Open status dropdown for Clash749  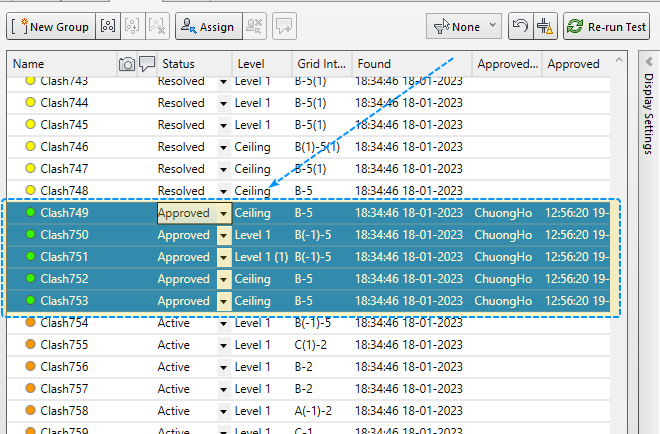click(224, 213)
